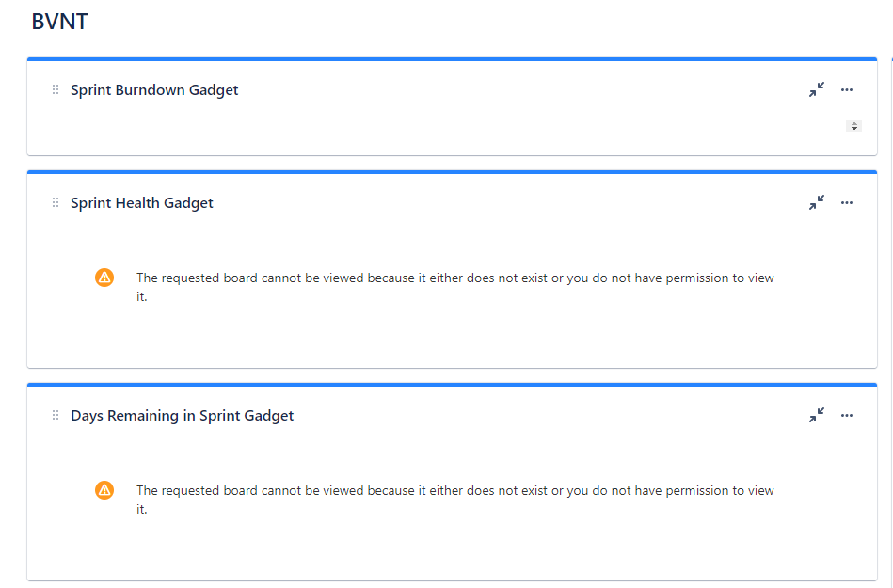The image size is (893, 588).
Task: Click drag handle of Sprint Health Gadget
Action: pos(56,202)
